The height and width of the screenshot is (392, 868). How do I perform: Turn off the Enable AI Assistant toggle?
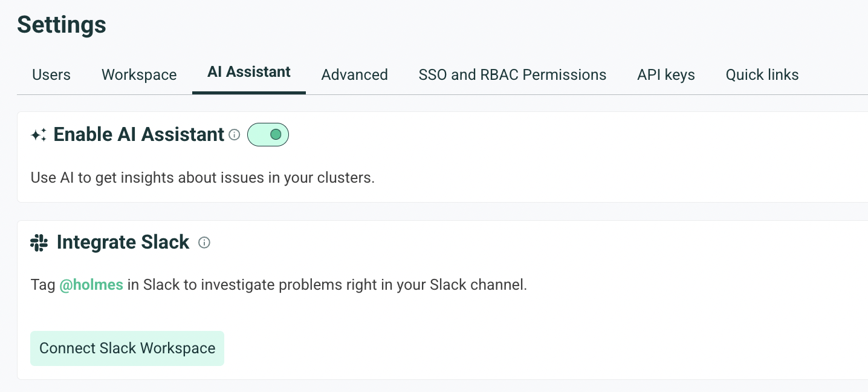268,134
